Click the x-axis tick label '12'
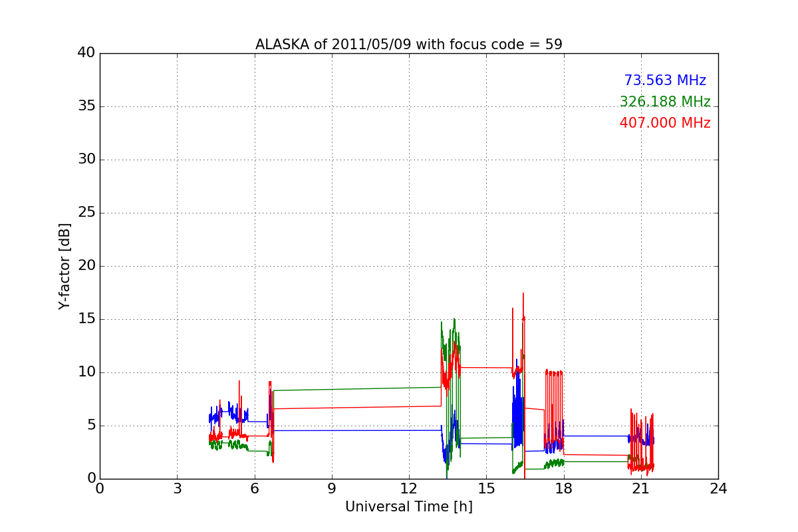The width and height of the screenshot is (798, 532). tap(409, 489)
